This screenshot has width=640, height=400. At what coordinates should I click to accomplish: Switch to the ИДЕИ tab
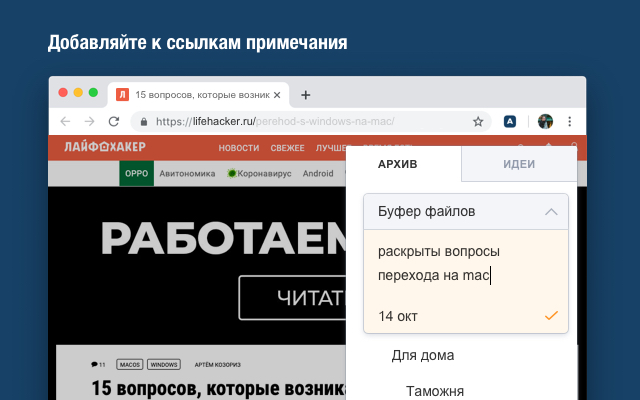519,164
